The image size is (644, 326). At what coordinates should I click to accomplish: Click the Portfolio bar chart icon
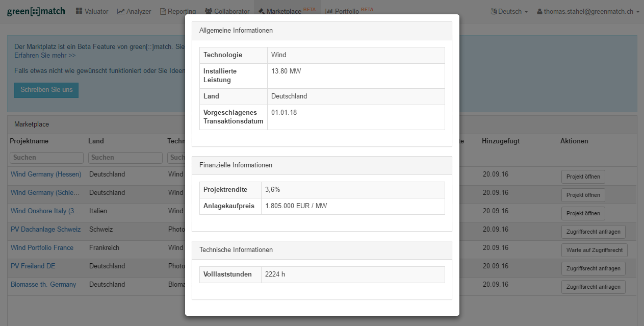point(329,11)
